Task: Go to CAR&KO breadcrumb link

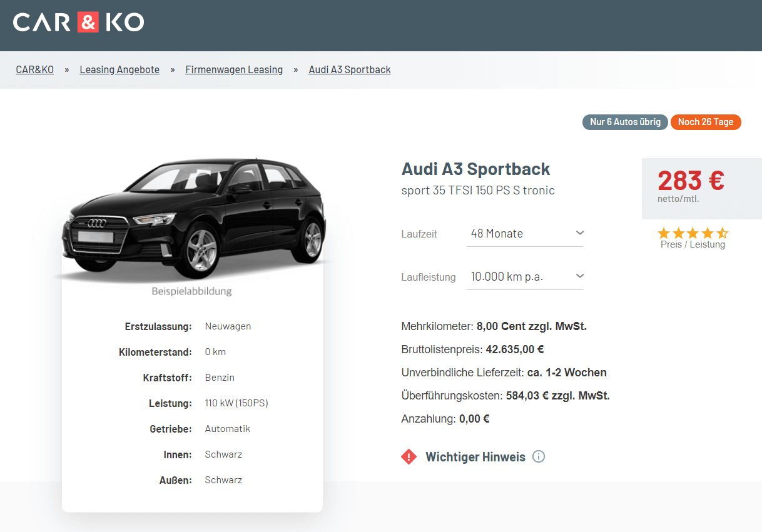Action: 35,70
